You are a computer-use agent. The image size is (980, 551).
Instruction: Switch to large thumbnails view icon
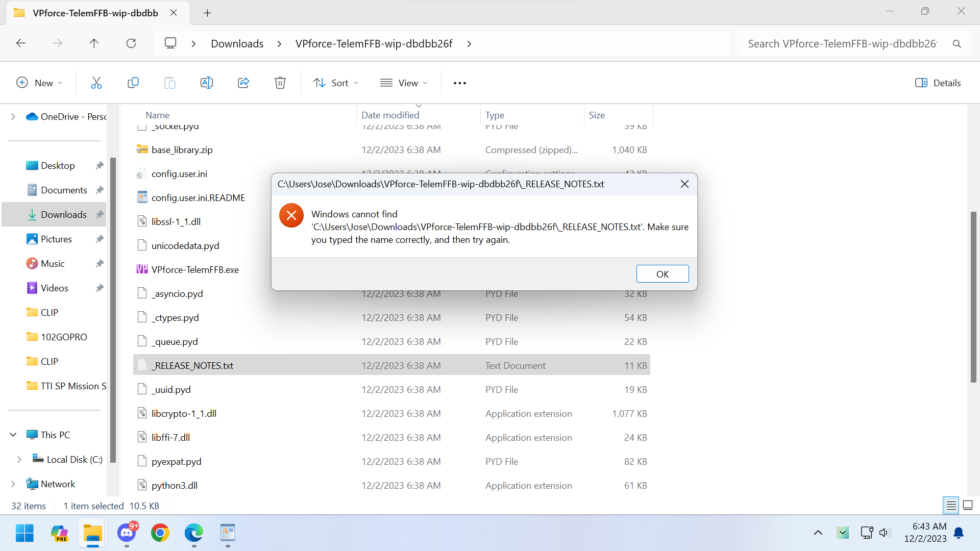point(968,506)
